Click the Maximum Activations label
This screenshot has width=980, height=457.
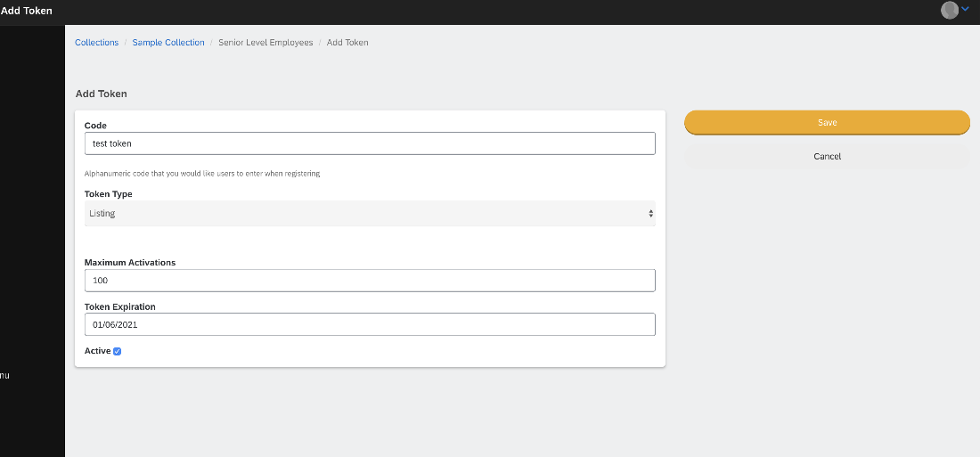130,263
